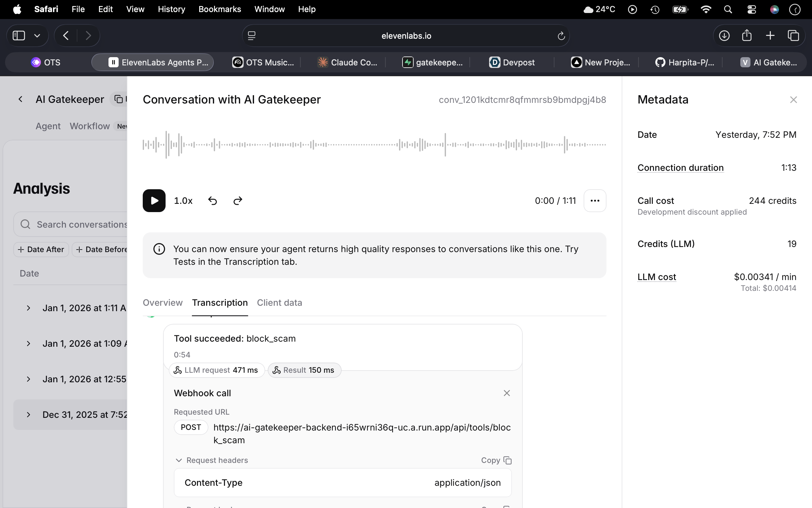The width and height of the screenshot is (812, 508).
Task: Copy the request headers
Action: [x=496, y=460]
